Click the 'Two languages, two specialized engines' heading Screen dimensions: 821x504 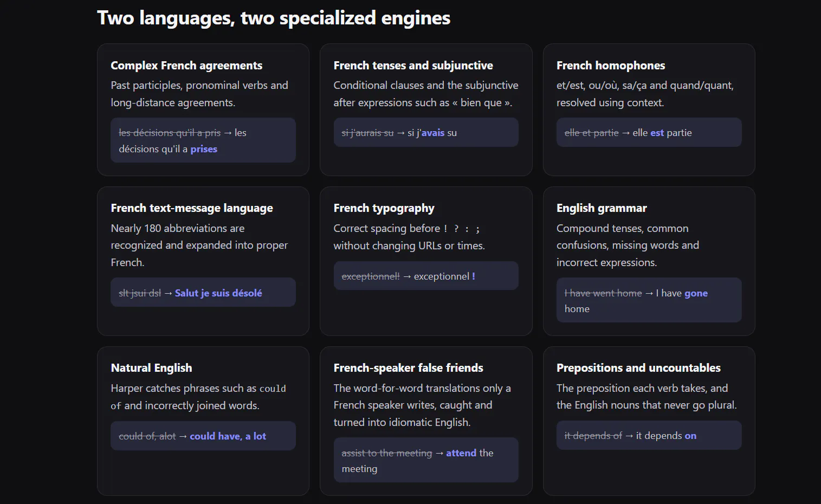(274, 18)
